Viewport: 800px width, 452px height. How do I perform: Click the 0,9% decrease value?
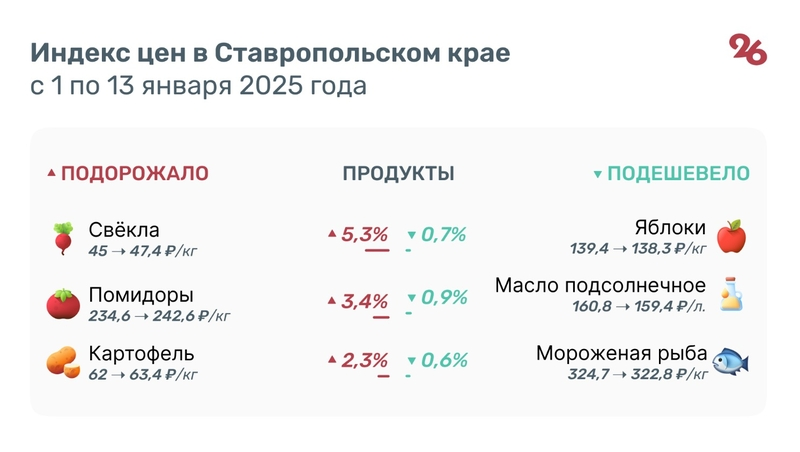click(443, 298)
